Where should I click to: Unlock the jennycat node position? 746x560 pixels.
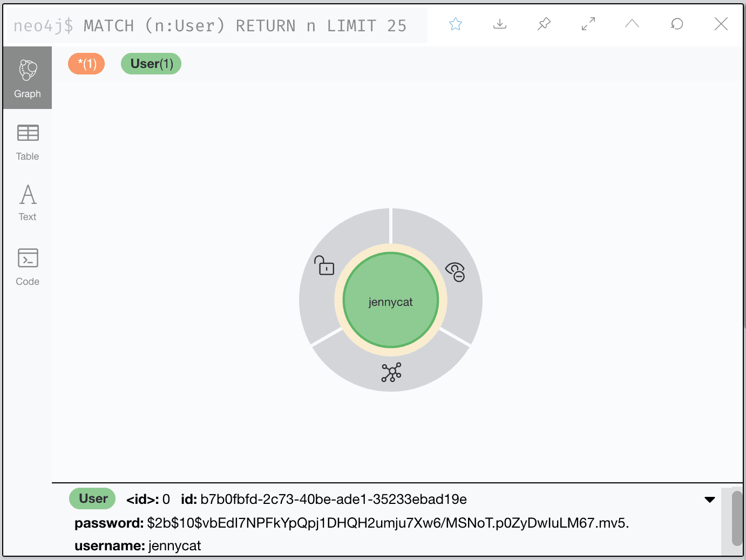coord(324,265)
